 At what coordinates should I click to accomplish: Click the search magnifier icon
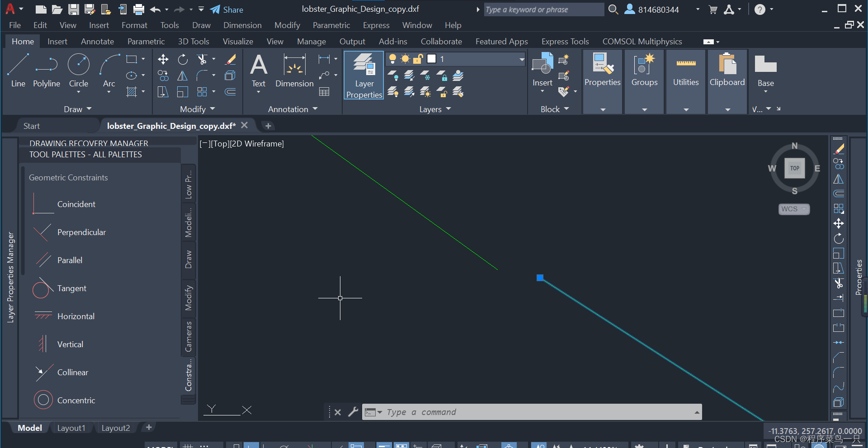(x=613, y=9)
